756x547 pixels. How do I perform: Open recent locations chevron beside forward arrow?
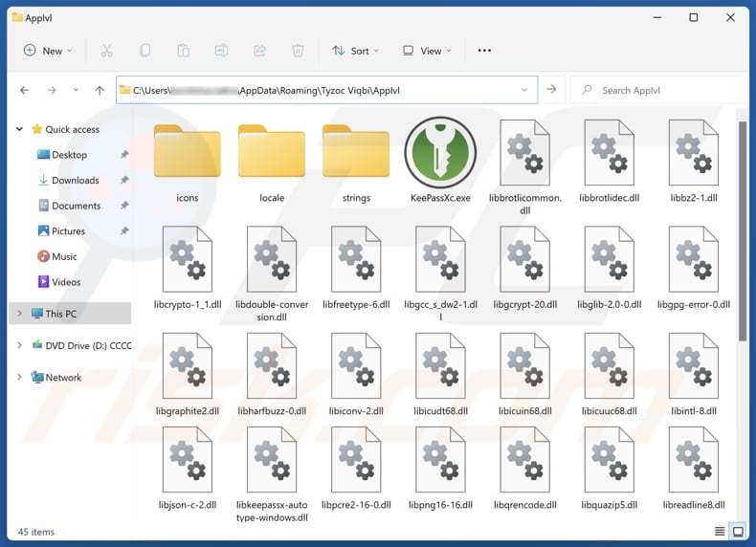point(76,90)
